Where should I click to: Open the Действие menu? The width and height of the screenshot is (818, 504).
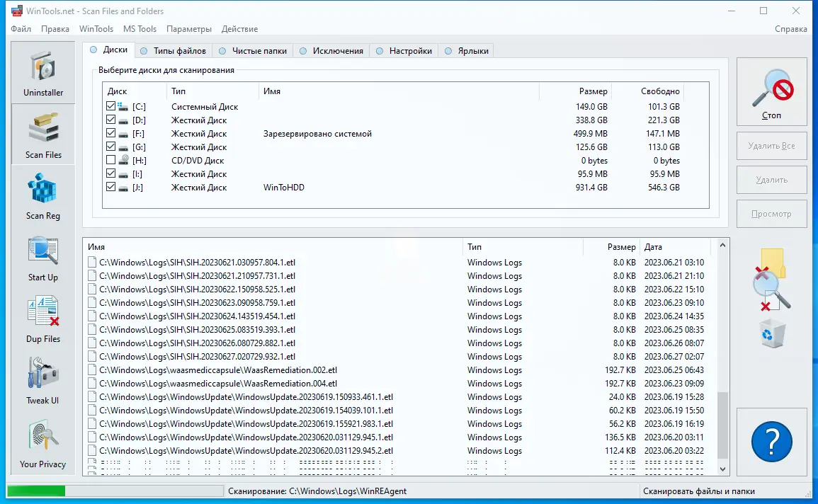[x=239, y=28]
